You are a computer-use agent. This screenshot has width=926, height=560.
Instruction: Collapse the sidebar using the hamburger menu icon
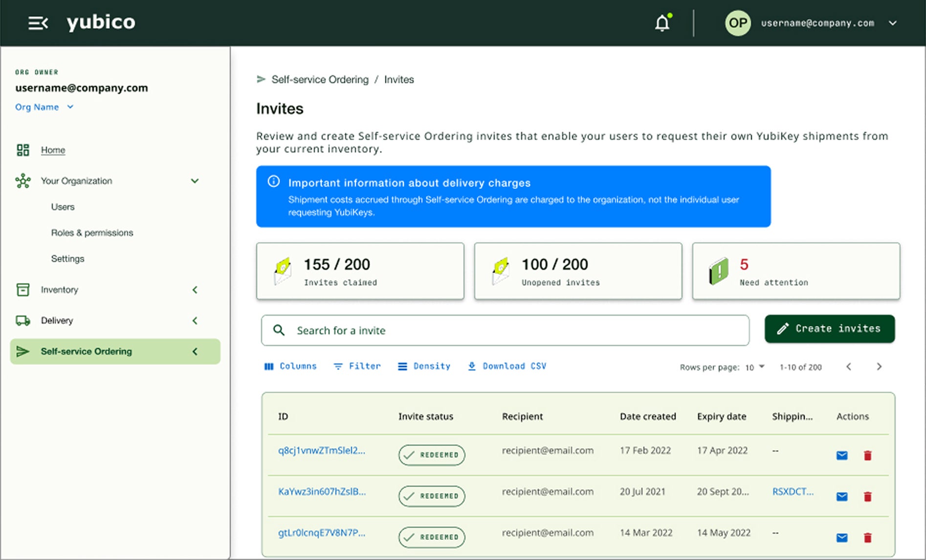[x=38, y=23]
